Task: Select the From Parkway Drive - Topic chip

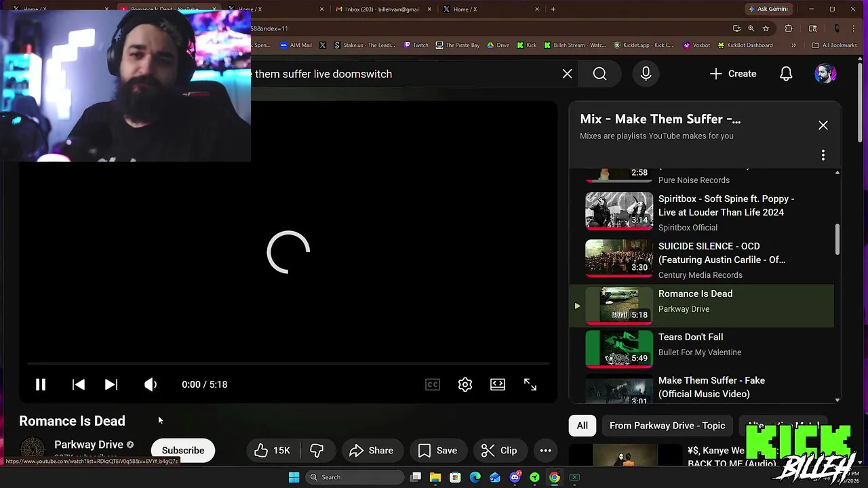Action: pyautogui.click(x=667, y=426)
